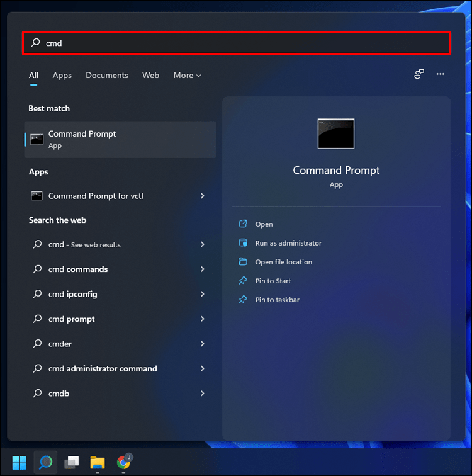Expand the cmd See web results arrow

(x=202, y=244)
